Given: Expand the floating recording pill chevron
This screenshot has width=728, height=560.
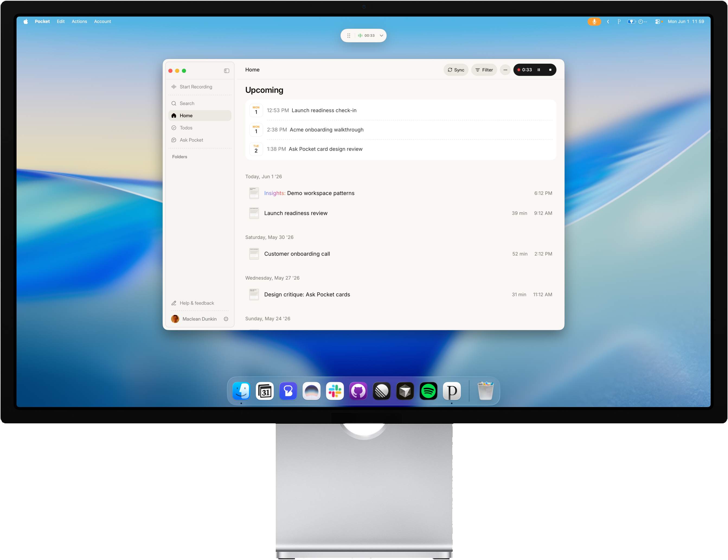Looking at the screenshot, I should click(381, 36).
